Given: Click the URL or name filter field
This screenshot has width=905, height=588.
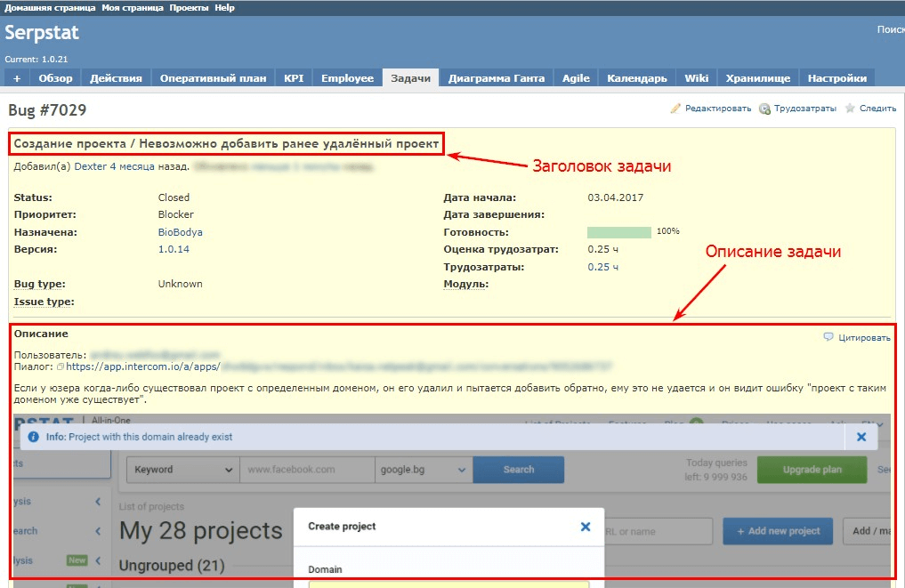Looking at the screenshot, I should [658, 531].
